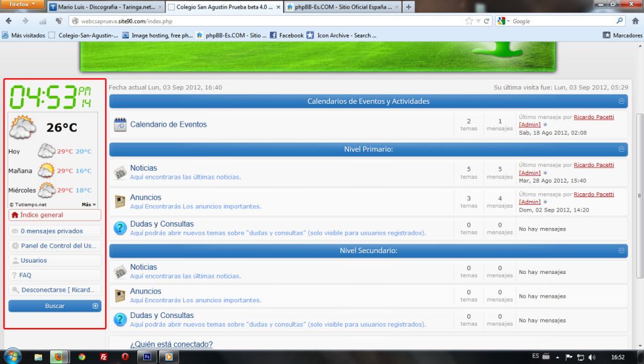This screenshot has width=644, height=364.
Task: Switch to the Mario Luis Discografia tab
Action: coord(106,7)
